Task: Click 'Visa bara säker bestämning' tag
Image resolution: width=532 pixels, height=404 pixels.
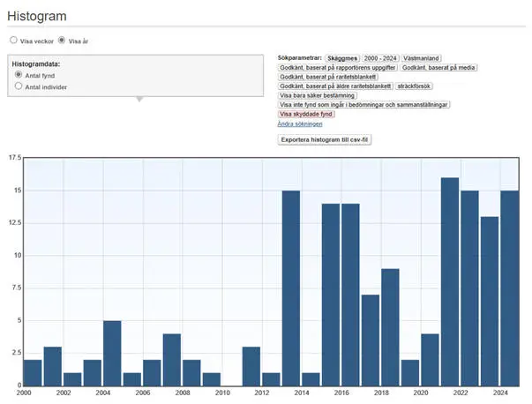Action: pyautogui.click(x=318, y=95)
